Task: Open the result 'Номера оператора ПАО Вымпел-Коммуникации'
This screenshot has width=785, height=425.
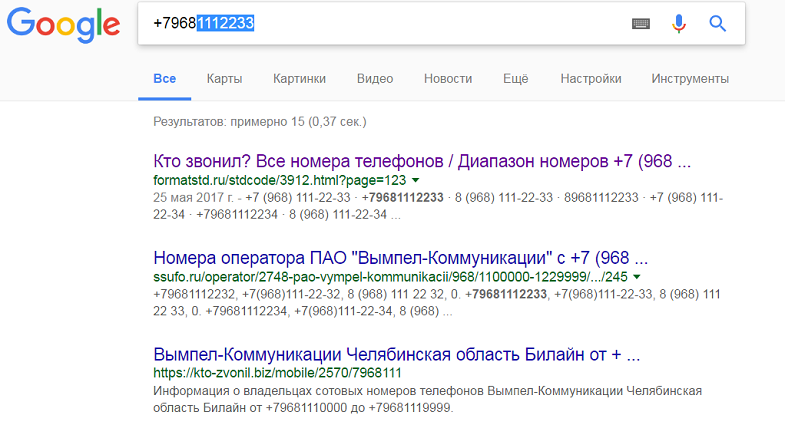Action: (x=401, y=258)
